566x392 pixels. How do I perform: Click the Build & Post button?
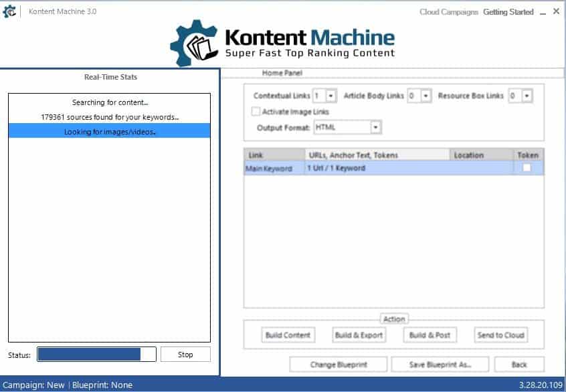tap(430, 335)
